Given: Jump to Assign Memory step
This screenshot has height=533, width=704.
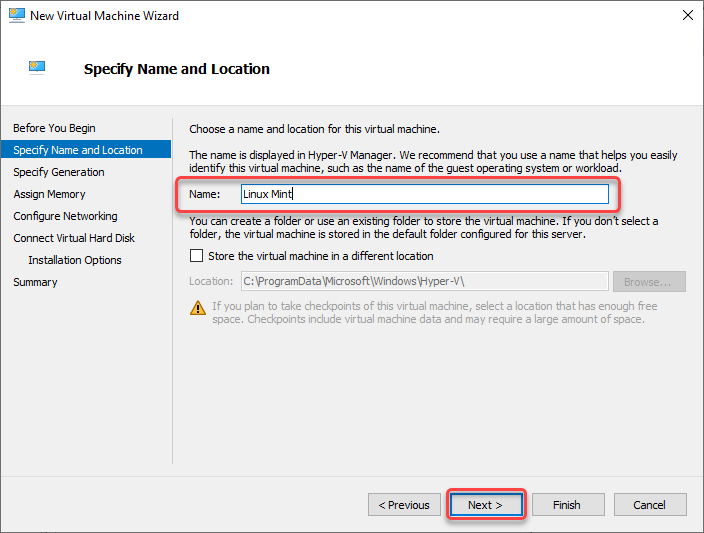Looking at the screenshot, I should point(49,194).
